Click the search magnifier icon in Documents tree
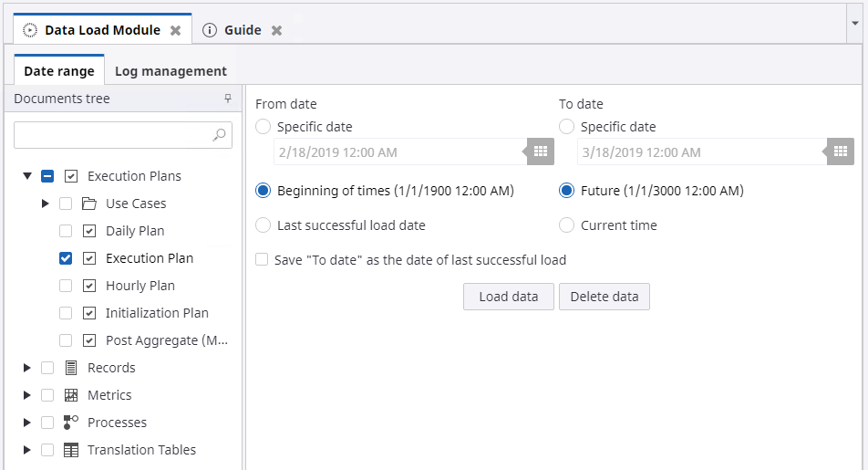The image size is (868, 470). (219, 135)
